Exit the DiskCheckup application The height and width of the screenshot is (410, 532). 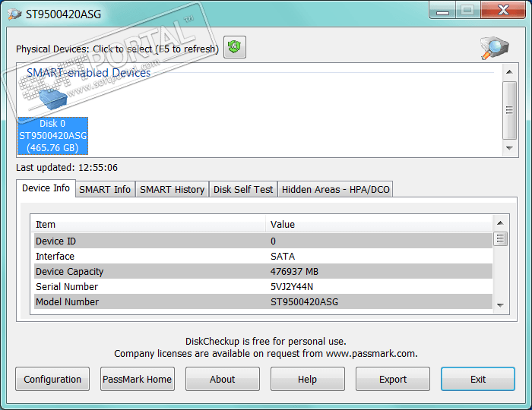click(478, 379)
